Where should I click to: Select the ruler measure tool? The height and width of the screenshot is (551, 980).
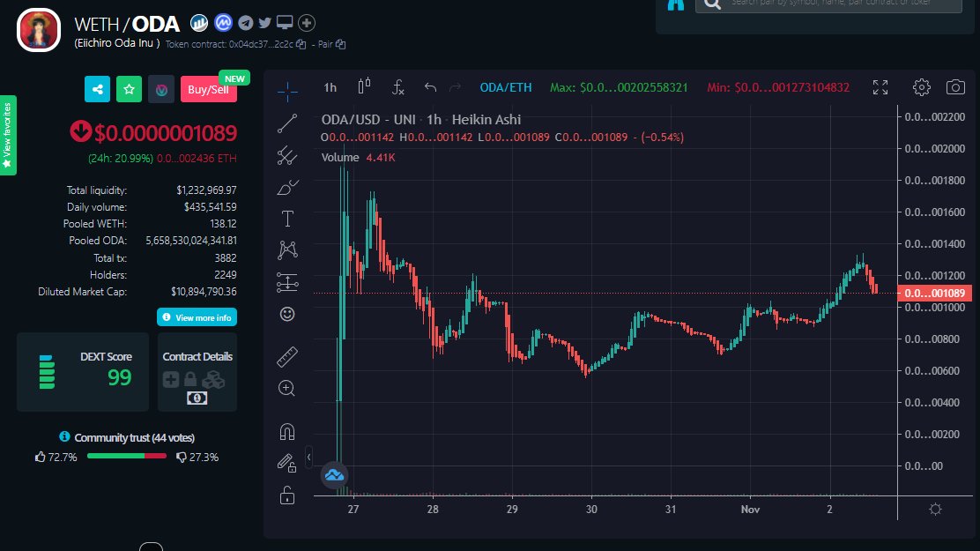287,357
